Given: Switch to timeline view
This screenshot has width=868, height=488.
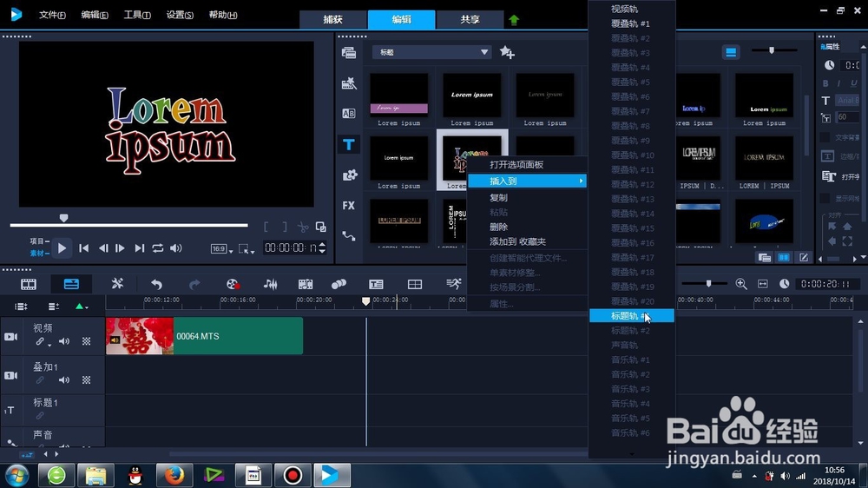Looking at the screenshot, I should [71, 284].
